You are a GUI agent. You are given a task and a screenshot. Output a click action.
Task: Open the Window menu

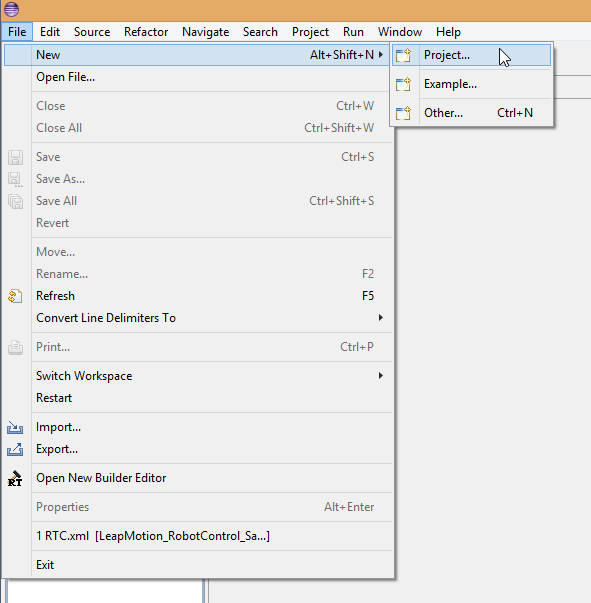click(400, 32)
